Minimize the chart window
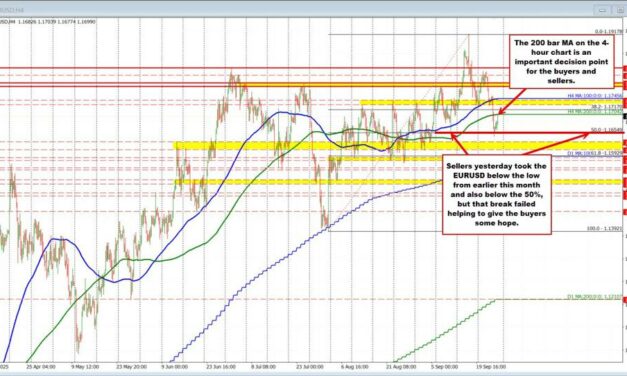 click(x=603, y=10)
